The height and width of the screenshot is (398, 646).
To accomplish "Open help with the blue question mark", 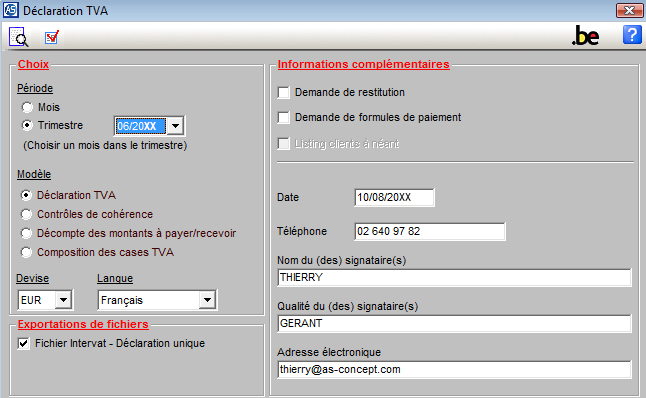I will pyautogui.click(x=632, y=35).
